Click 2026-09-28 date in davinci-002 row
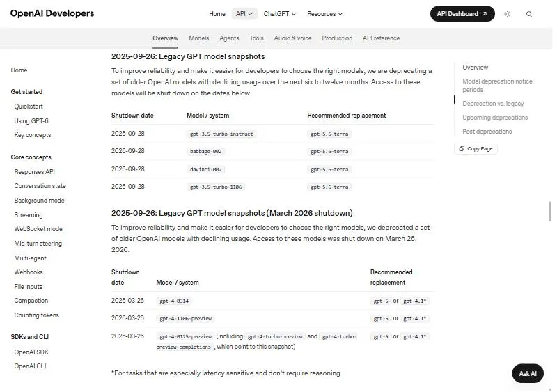557x392 pixels. pyautogui.click(x=128, y=169)
